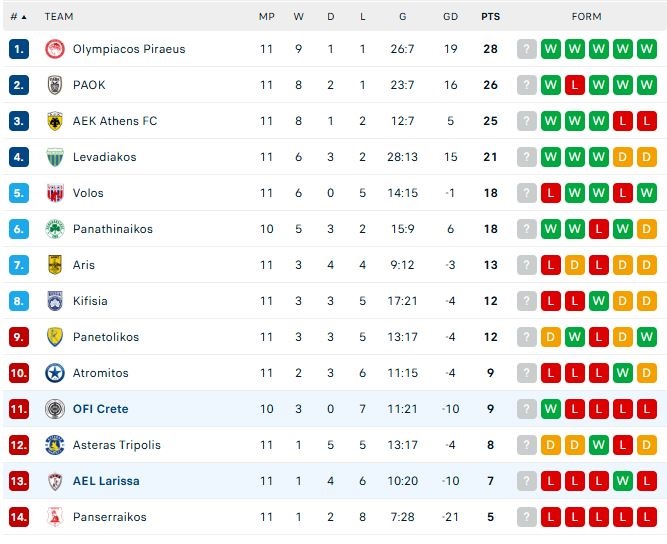Click the AEK Athens FC crest

pyautogui.click(x=55, y=121)
